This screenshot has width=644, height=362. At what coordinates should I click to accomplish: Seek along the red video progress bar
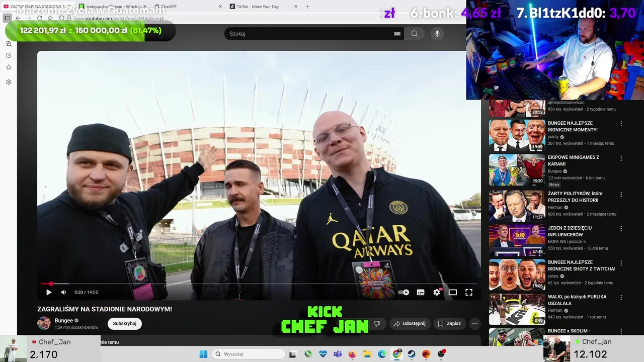259,284
